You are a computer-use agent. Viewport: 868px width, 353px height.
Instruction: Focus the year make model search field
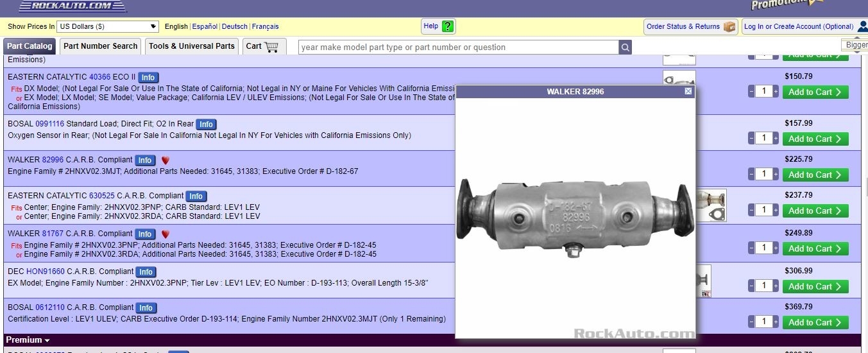point(458,47)
